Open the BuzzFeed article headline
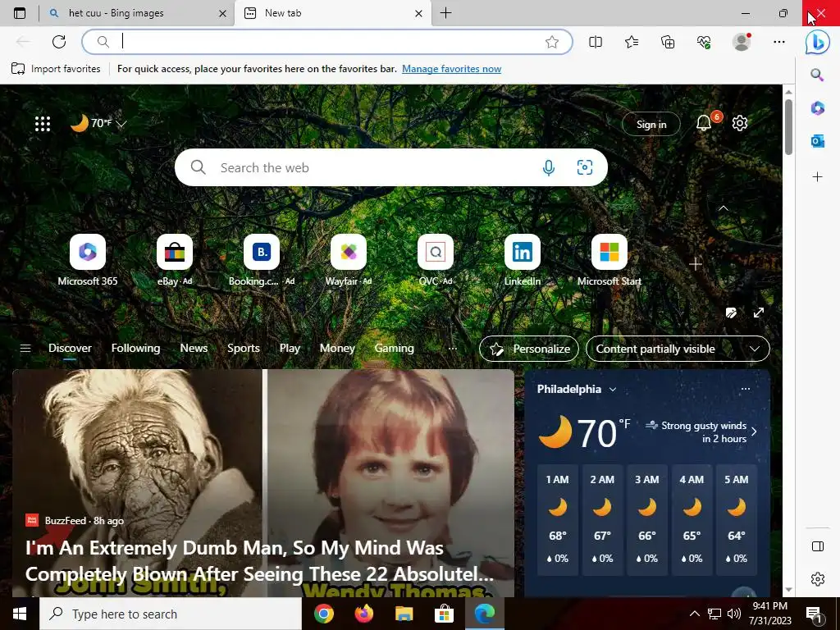The height and width of the screenshot is (630, 840). 259,561
